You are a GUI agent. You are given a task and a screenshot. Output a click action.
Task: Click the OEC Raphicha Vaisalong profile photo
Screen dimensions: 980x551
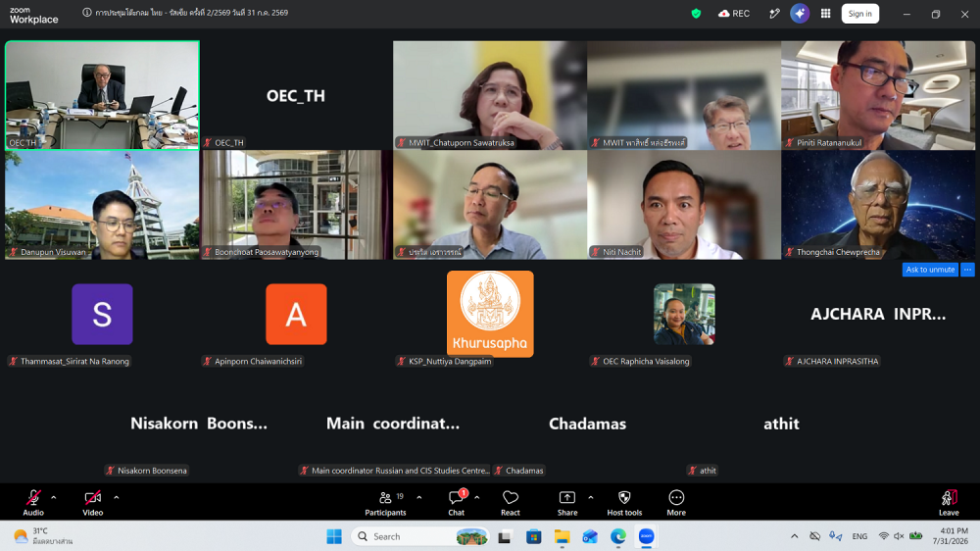(684, 315)
